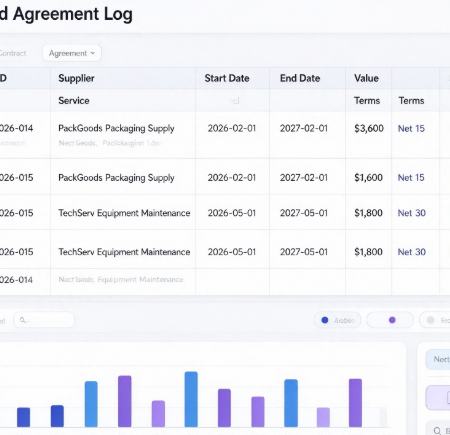Click the search input field above the chart
Screen dimensions: 450x435
coord(44,320)
